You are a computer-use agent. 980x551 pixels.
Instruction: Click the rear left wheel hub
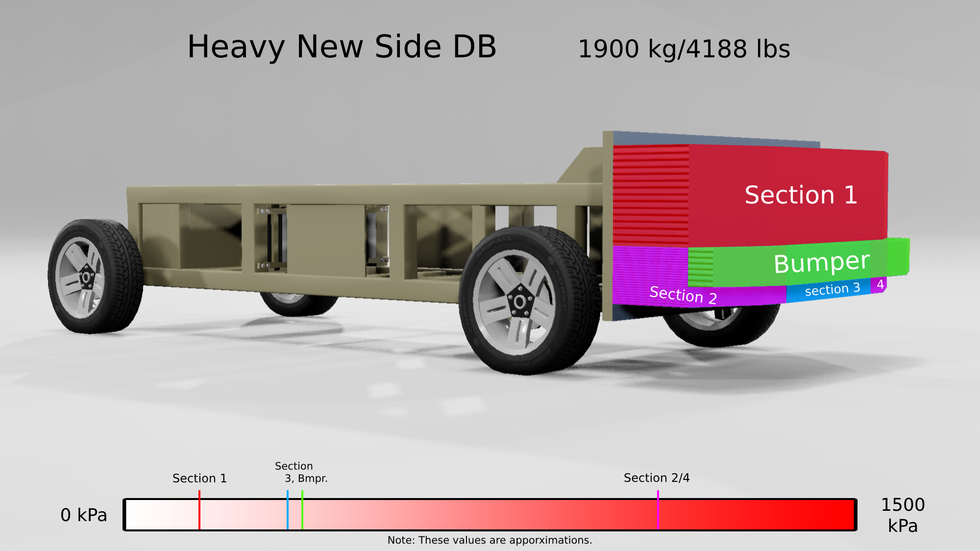pos(87,278)
